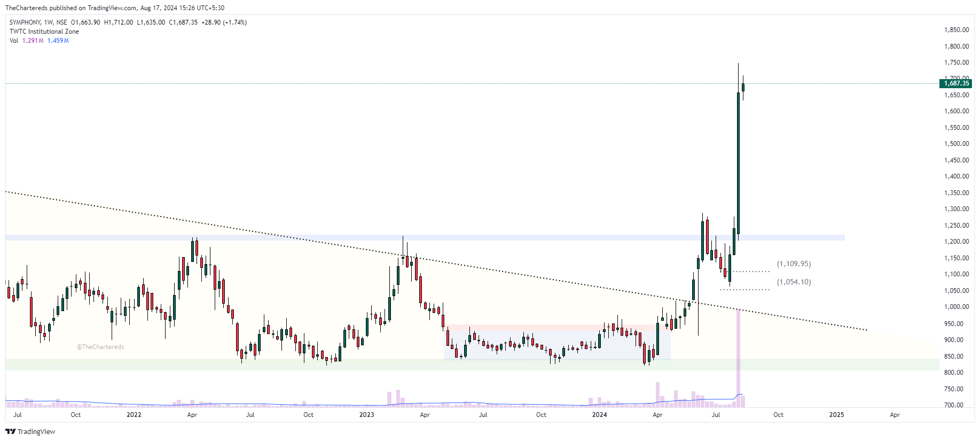Click the closing price C1,687.35 value
Viewport: 980px width, 441px height.
point(183,22)
